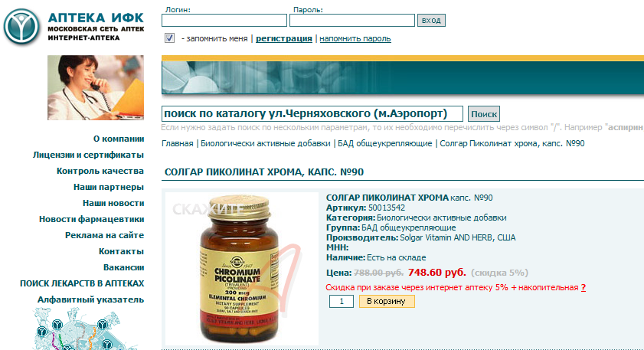Image resolution: width=644 pixels, height=350 pixels.
Task: Open the регистрация link
Action: point(284,38)
